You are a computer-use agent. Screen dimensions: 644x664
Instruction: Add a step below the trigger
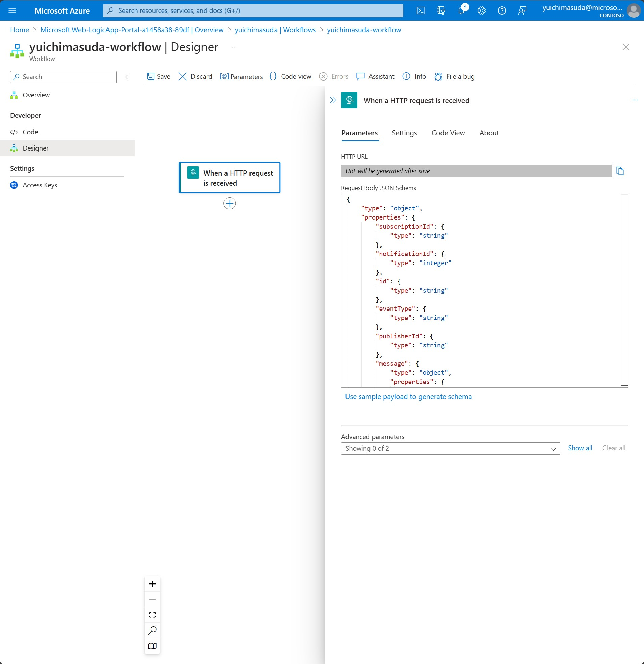(x=230, y=203)
